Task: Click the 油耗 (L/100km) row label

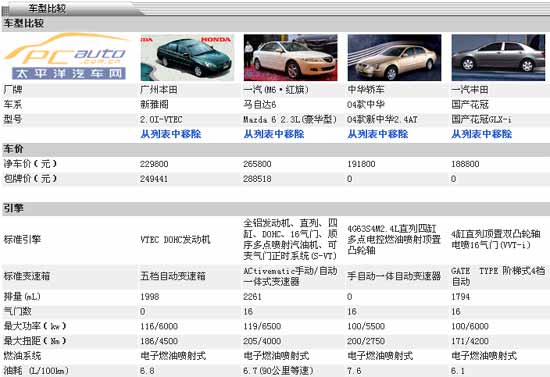Action: (36, 371)
